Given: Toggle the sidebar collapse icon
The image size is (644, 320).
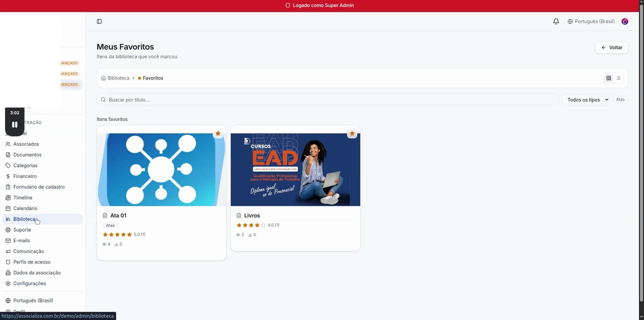Looking at the screenshot, I should click(99, 22).
